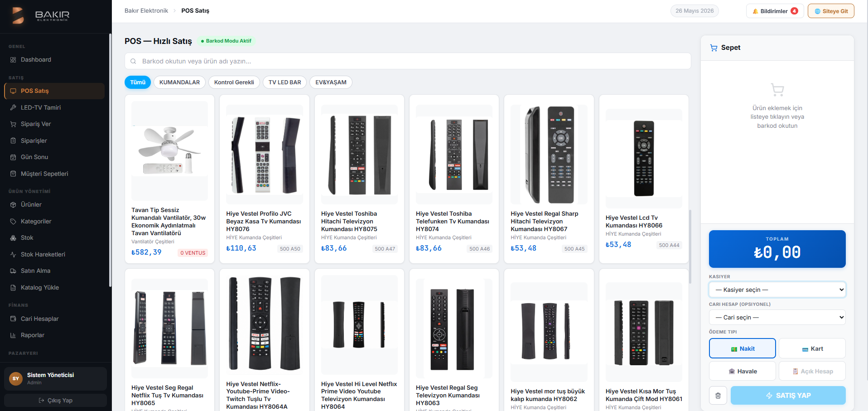Add Hiye Vestel Profilo JVC HY8076 remote

point(265,179)
